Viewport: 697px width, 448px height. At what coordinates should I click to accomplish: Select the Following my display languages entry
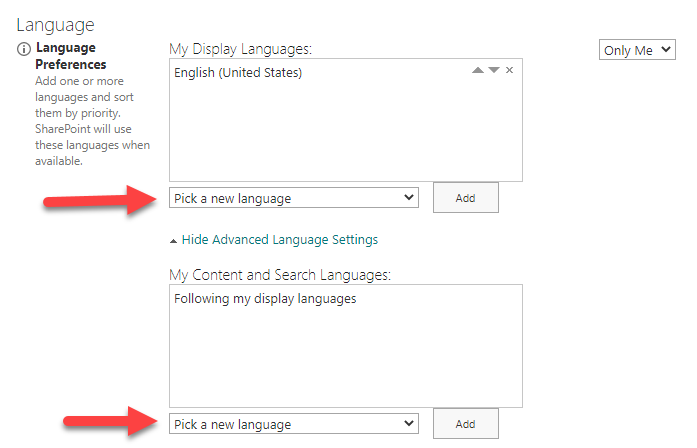264,299
